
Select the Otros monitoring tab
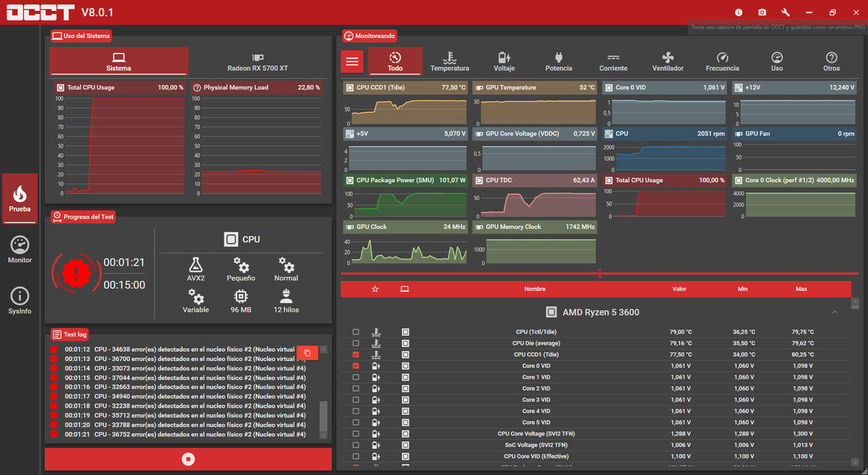(831, 61)
